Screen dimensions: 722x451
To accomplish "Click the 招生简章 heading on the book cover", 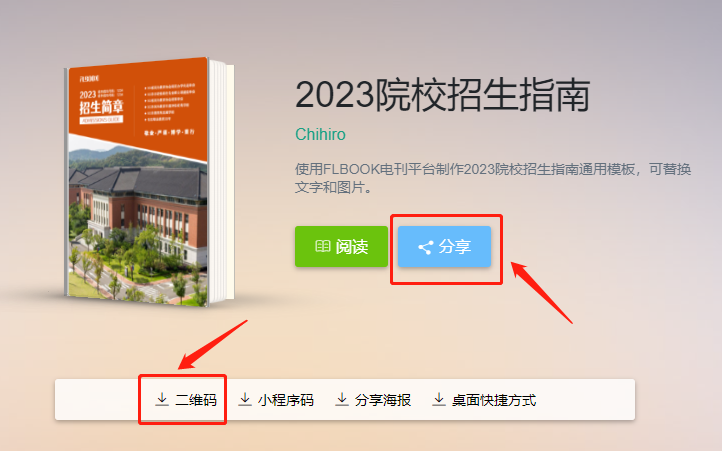I will (x=101, y=108).
